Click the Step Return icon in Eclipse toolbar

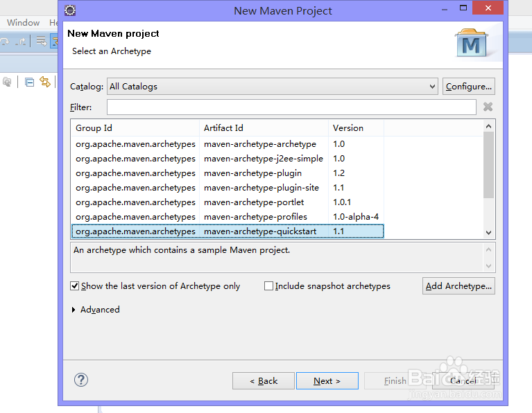(x=21, y=42)
